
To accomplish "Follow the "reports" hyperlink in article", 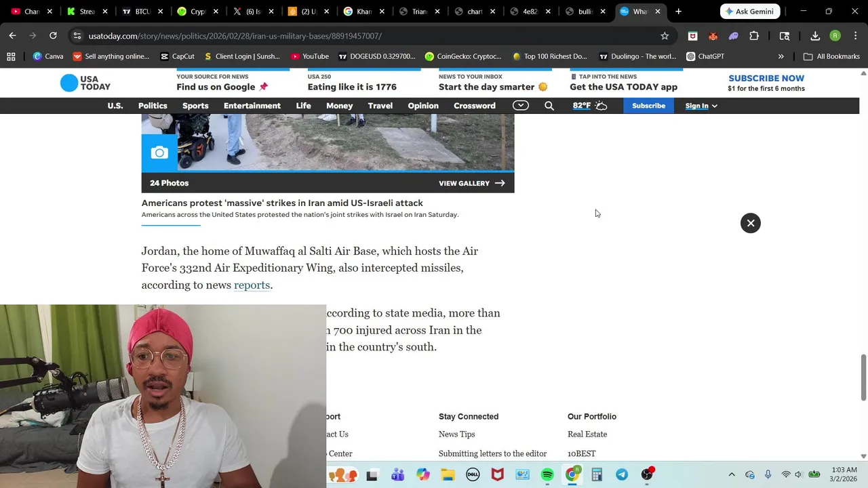I will pos(252,285).
